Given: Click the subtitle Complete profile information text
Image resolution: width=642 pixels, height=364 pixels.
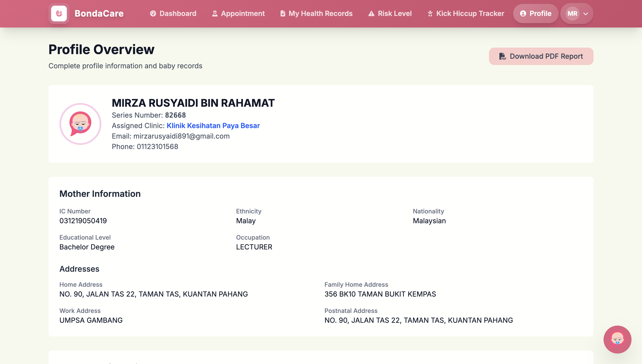Looking at the screenshot, I should point(125,66).
